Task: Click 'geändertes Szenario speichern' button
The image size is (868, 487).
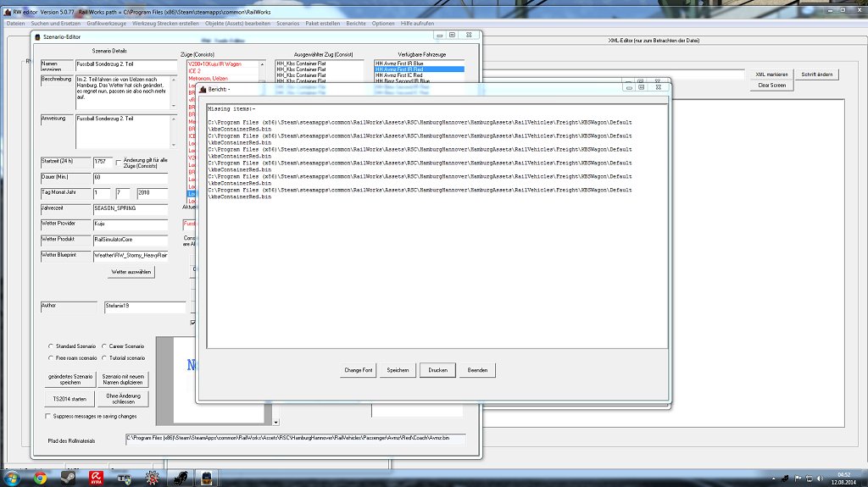Action: point(70,379)
